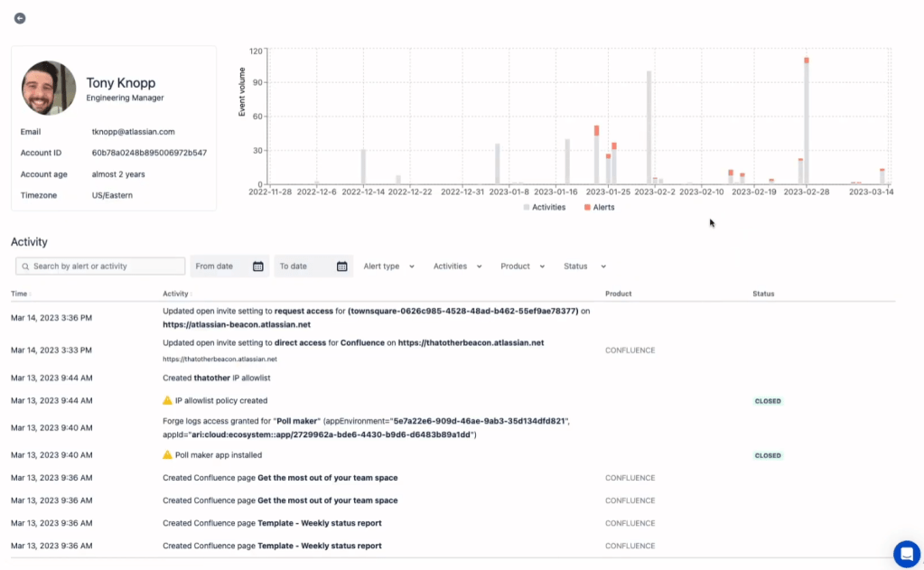The image size is (924, 570).
Task: Click Tony Knopp's profile photo
Action: [x=49, y=88]
